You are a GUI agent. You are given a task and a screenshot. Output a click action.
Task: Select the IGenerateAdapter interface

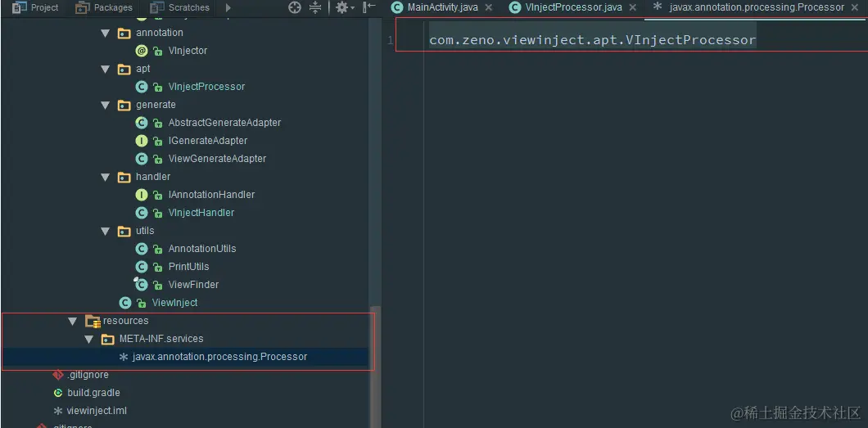(x=208, y=141)
